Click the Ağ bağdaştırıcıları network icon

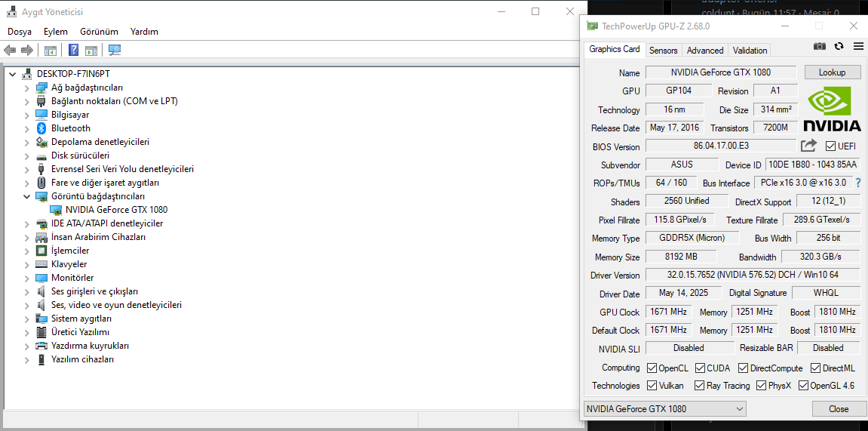[x=41, y=88]
